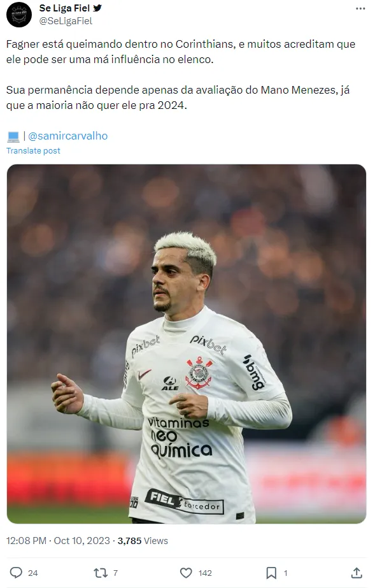Open the @samircarvalho mention link
Image resolution: width=375 pixels, height=588 pixels.
tap(68, 136)
